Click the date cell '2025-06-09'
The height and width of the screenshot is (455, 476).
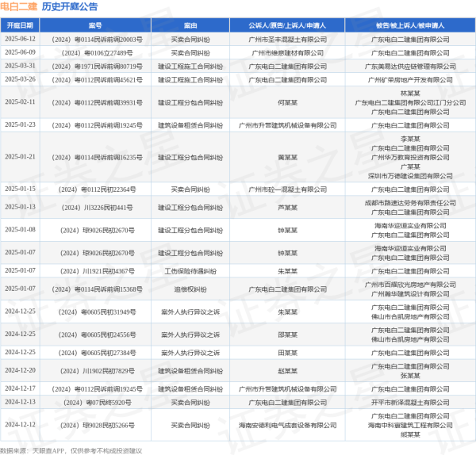click(20, 52)
